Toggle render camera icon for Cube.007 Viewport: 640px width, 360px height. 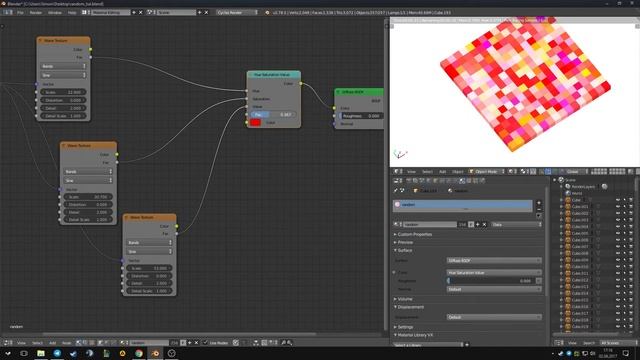(x=631, y=247)
